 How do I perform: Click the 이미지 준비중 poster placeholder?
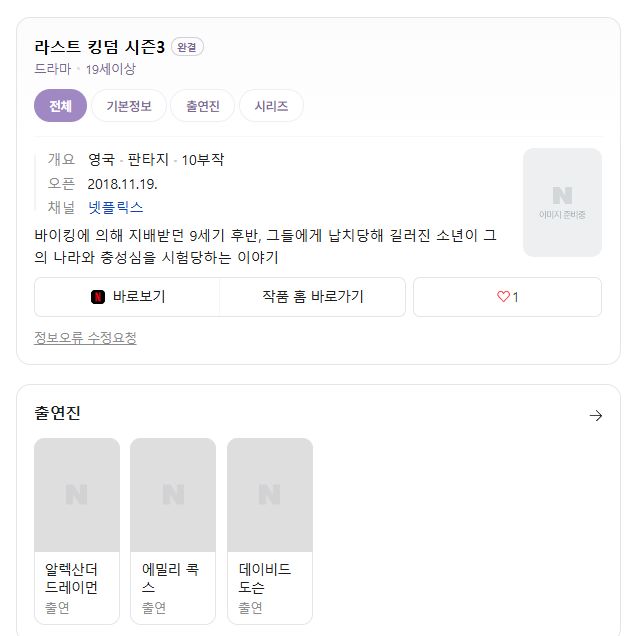562,202
